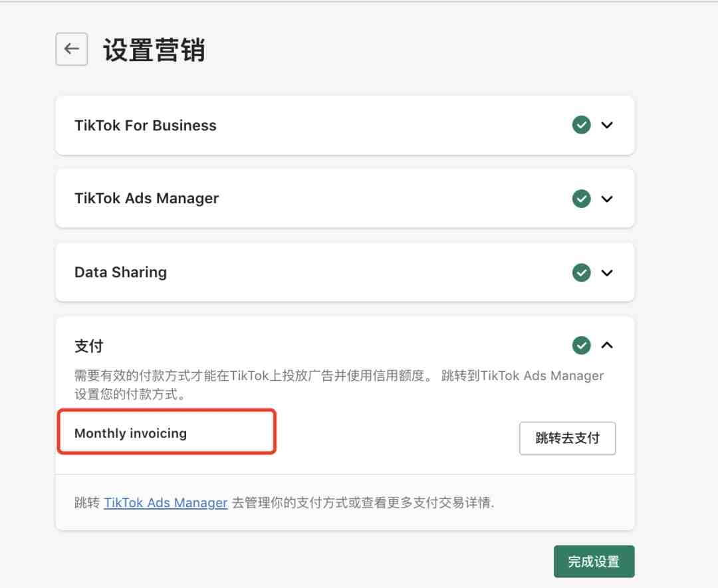This screenshot has height=588, width=718.
Task: Expand the Data Sharing section chevron
Action: pos(607,272)
